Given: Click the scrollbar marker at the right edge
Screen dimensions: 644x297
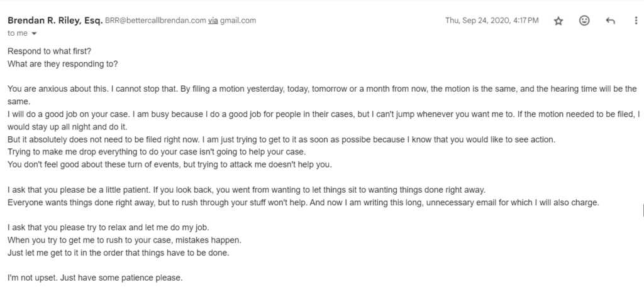Looking at the screenshot, I should pos(643,210).
